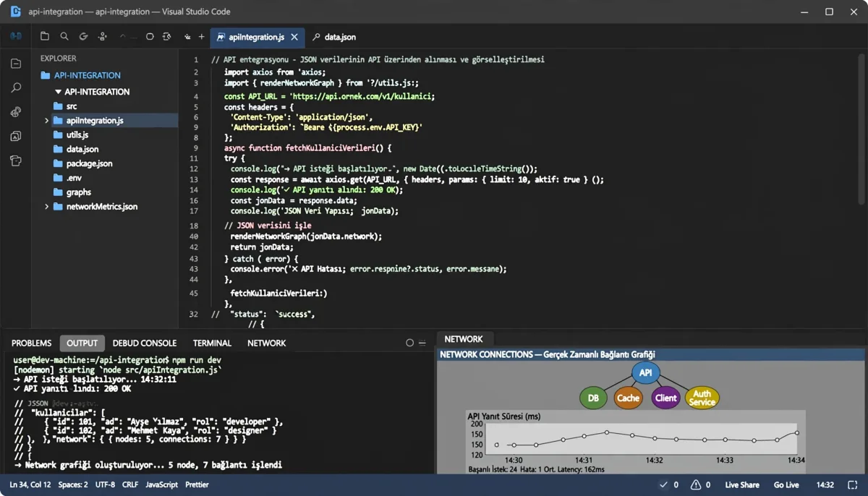Click the checkmark status bar indicator
Screen dimensions: 868x496
click(x=663, y=485)
